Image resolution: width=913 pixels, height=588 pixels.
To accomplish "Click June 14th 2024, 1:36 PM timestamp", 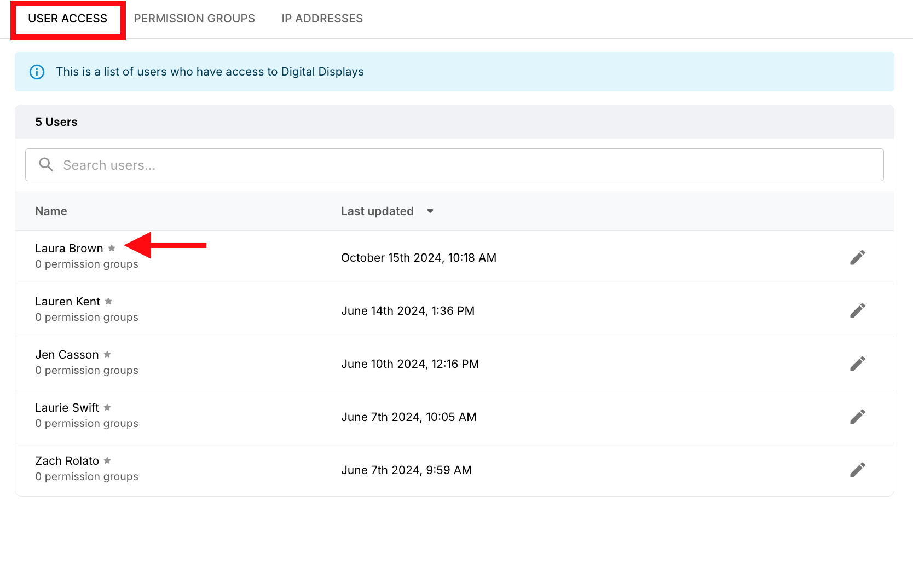I will point(408,311).
